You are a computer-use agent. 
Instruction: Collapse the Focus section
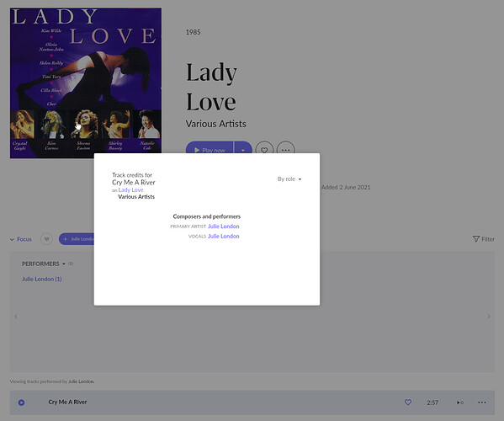(21, 239)
